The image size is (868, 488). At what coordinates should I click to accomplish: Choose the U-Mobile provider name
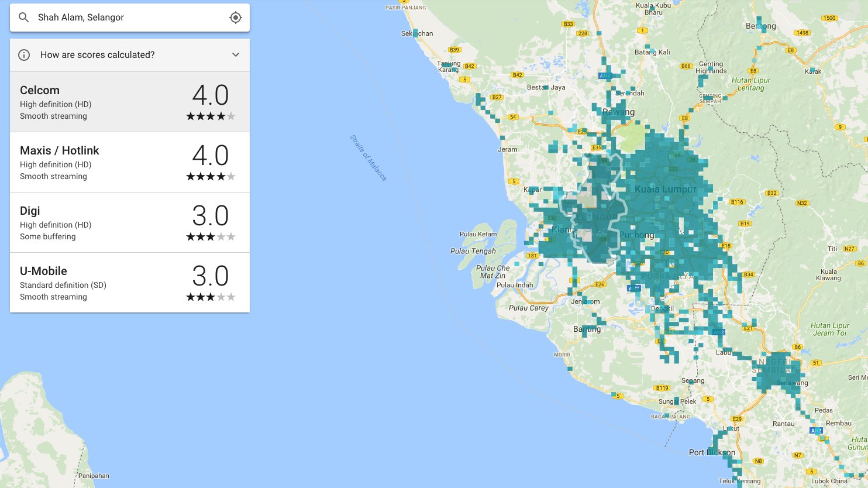43,271
